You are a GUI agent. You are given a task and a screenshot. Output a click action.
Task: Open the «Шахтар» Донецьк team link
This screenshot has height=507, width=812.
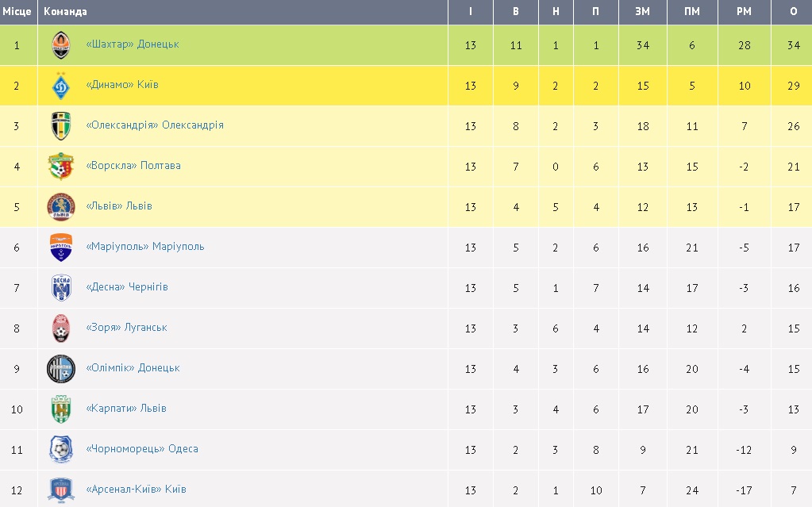[x=133, y=44]
